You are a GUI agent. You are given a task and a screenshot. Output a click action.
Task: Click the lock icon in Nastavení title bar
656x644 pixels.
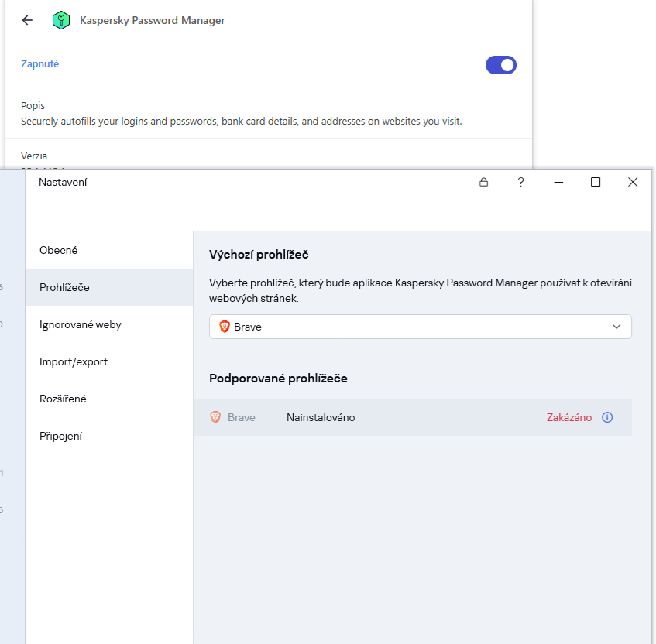pyautogui.click(x=484, y=183)
